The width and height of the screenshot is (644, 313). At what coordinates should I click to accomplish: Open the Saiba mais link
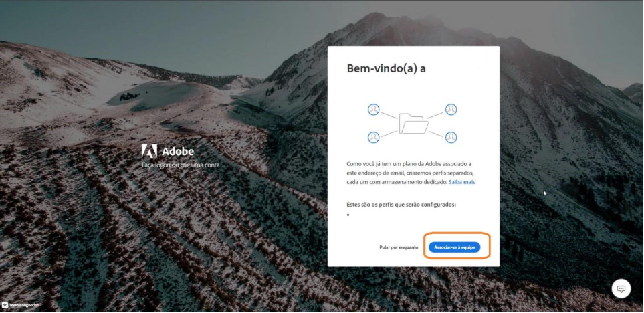pos(461,181)
